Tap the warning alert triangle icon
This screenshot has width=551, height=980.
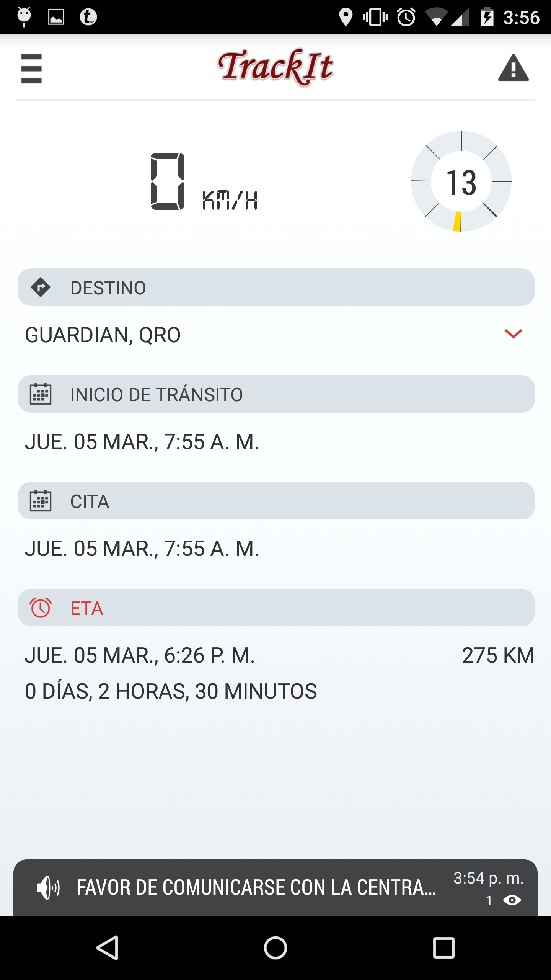513,68
